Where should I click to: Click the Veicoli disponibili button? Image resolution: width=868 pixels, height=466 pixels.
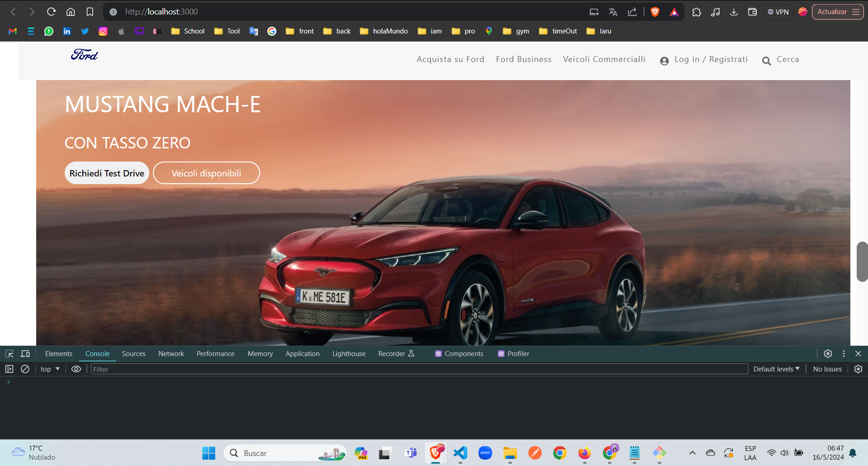[x=206, y=173]
